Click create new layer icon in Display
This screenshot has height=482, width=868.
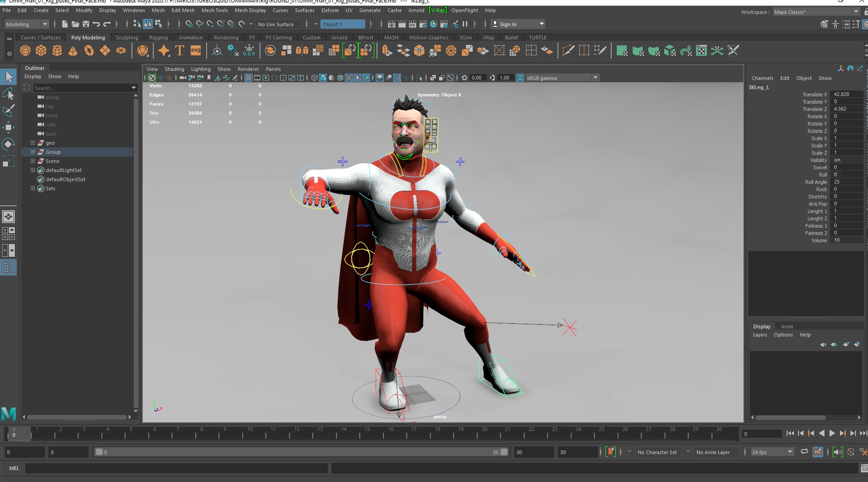click(x=846, y=345)
